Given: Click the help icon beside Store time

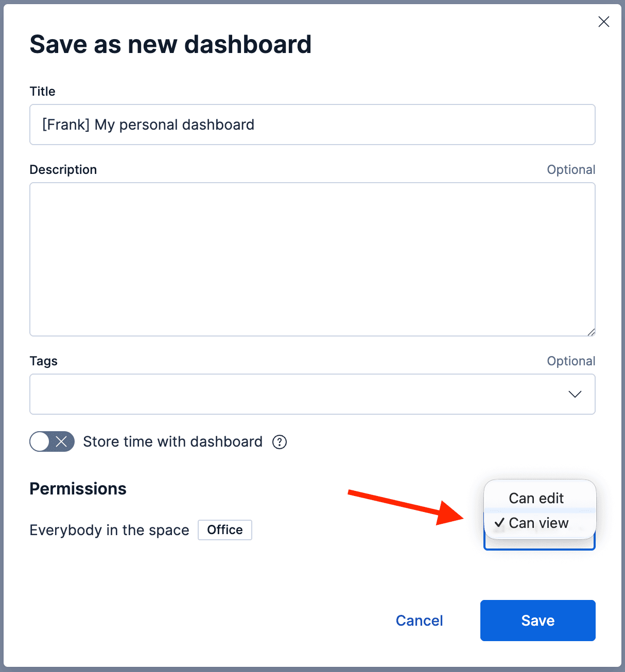Looking at the screenshot, I should click(279, 442).
